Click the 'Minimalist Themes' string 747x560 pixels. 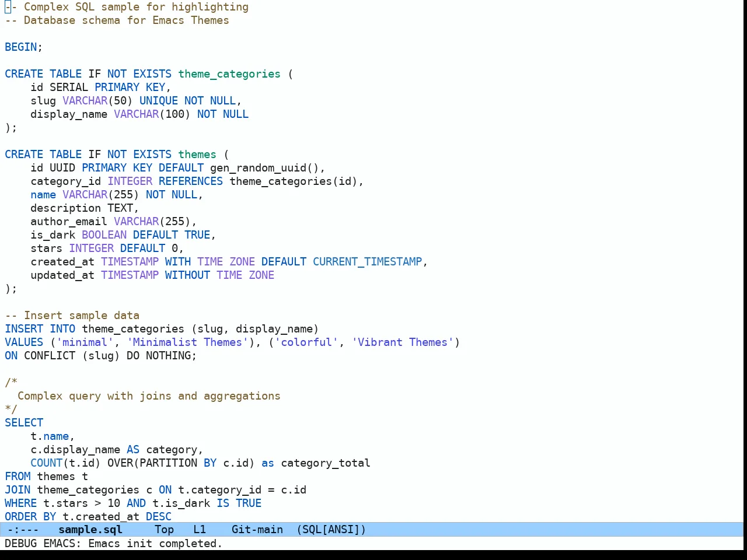pos(187,342)
